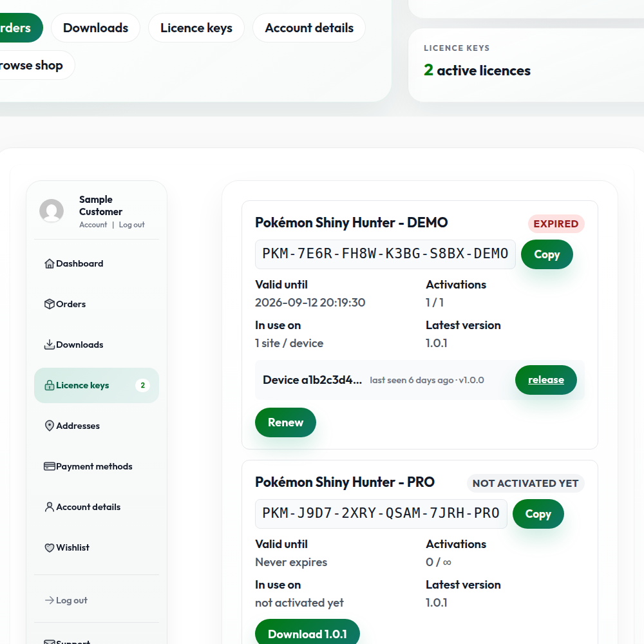This screenshot has height=644, width=644.
Task: Release Device a1b2c3d4 activation
Action: point(546,380)
